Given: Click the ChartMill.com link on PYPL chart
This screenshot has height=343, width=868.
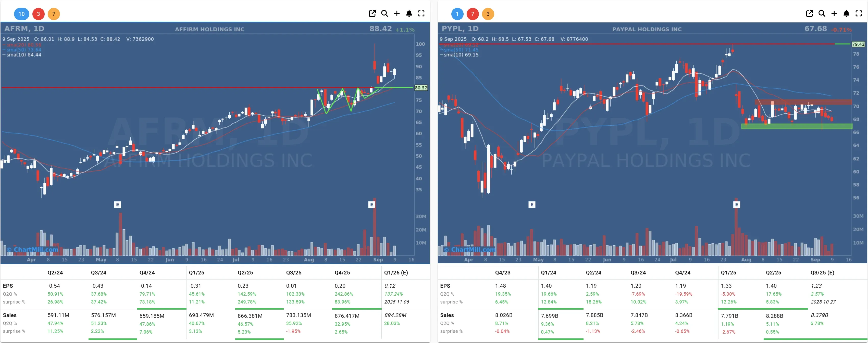Looking at the screenshot, I should click(470, 249).
